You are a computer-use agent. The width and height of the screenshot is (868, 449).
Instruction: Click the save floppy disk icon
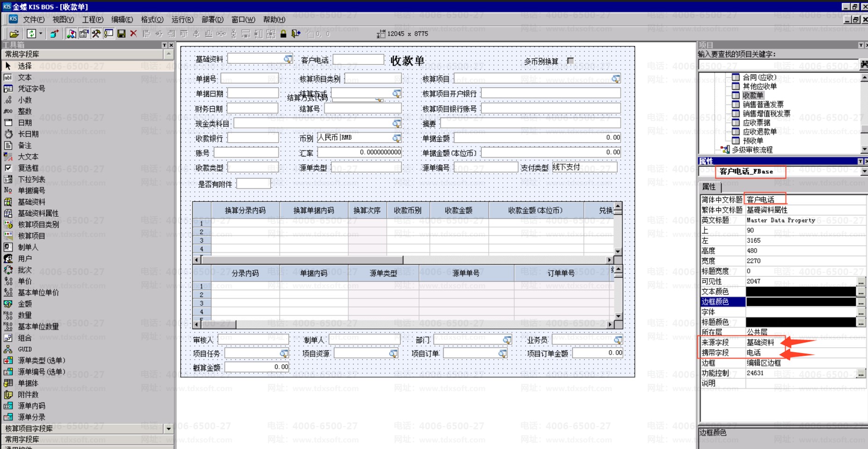[121, 34]
